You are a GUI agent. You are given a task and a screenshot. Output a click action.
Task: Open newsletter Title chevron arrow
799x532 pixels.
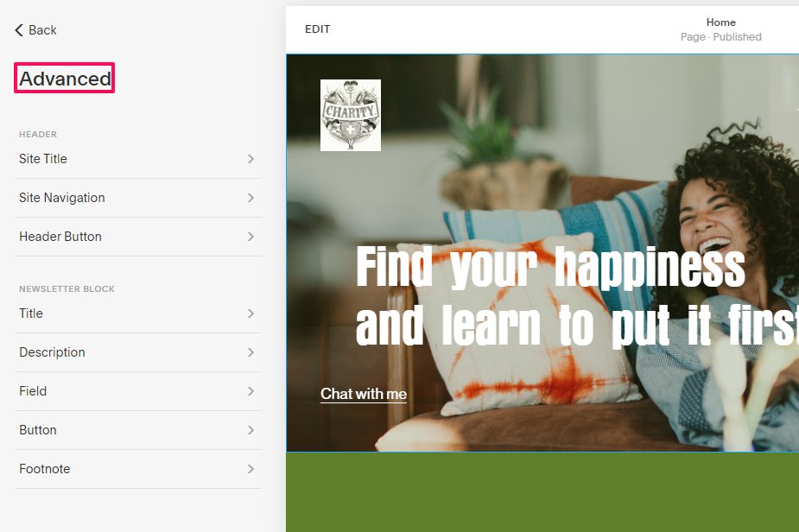coord(250,313)
